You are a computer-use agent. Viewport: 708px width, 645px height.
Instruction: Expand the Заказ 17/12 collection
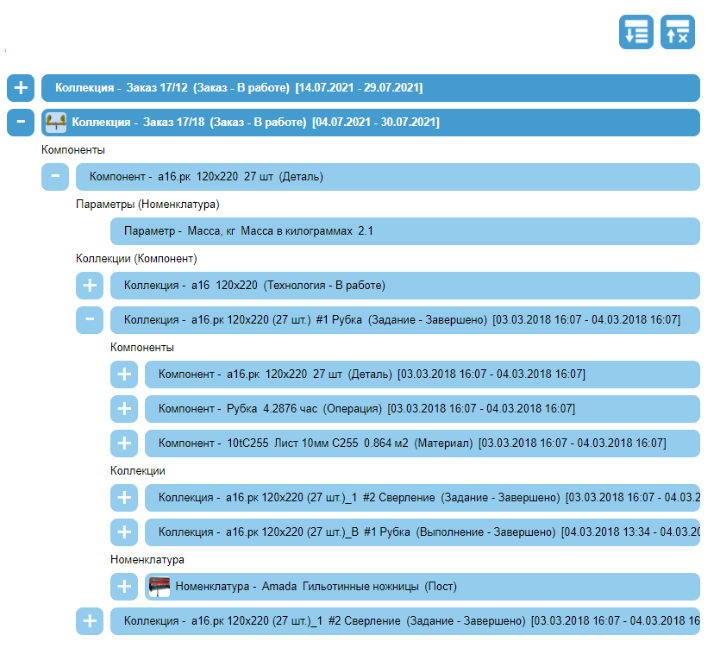(20, 88)
